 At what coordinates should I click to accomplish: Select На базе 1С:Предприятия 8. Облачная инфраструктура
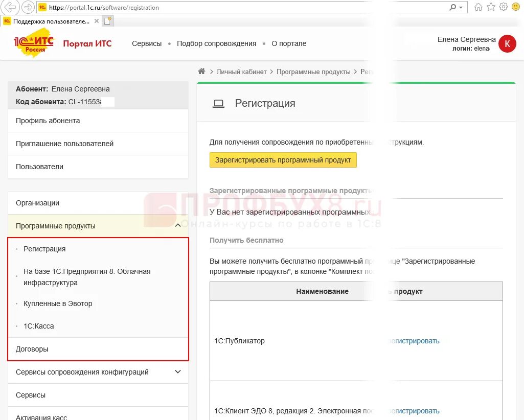point(87,277)
